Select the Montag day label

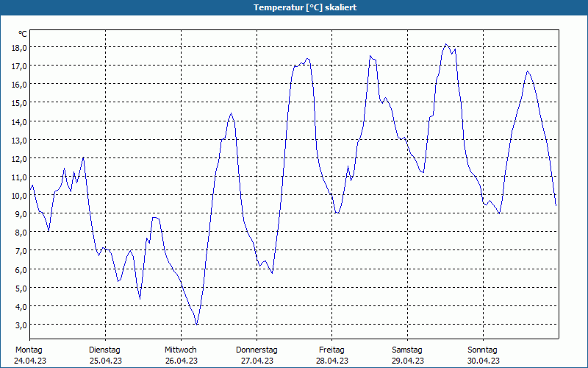tap(29, 350)
